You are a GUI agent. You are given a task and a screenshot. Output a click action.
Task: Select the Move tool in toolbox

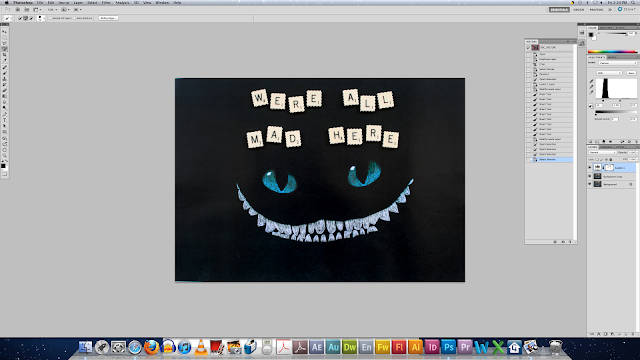(x=4, y=31)
